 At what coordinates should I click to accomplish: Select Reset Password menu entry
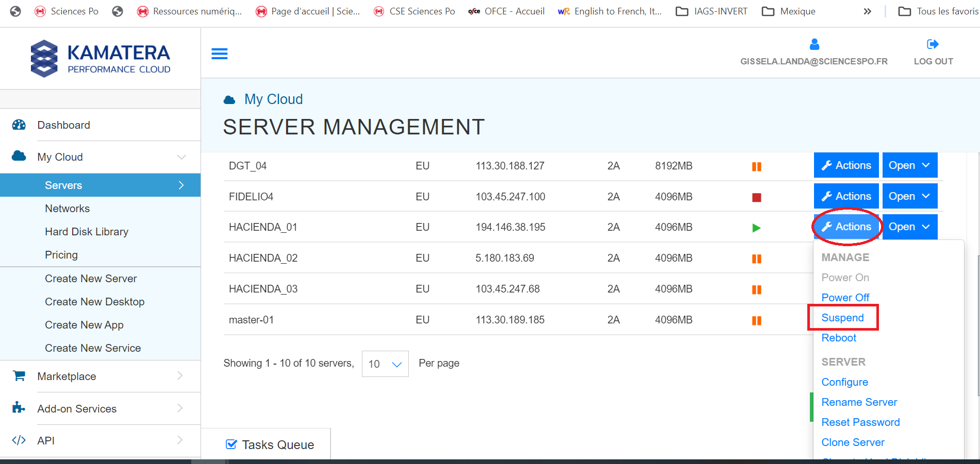pyautogui.click(x=860, y=422)
